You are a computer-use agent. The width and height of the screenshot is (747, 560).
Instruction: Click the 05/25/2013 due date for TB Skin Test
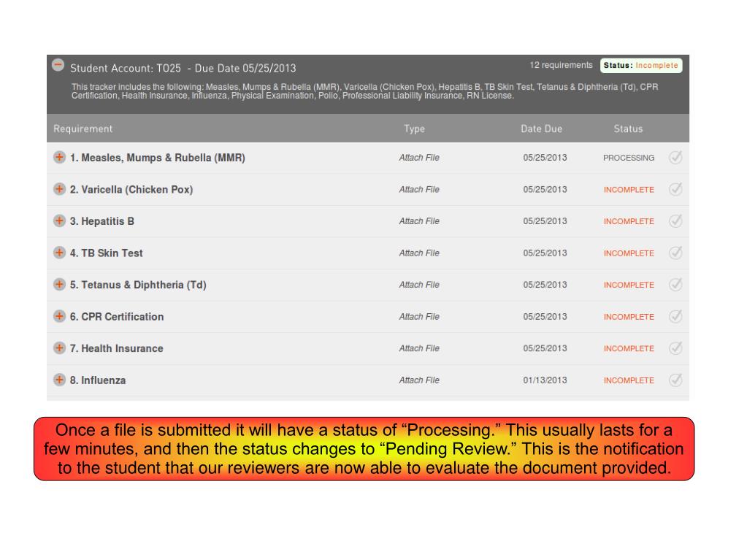point(545,253)
